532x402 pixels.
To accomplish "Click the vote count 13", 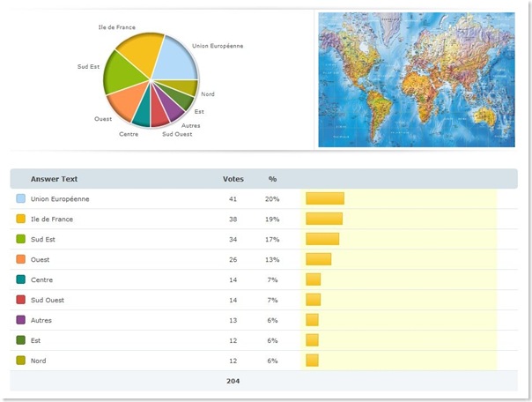I will [x=233, y=320].
